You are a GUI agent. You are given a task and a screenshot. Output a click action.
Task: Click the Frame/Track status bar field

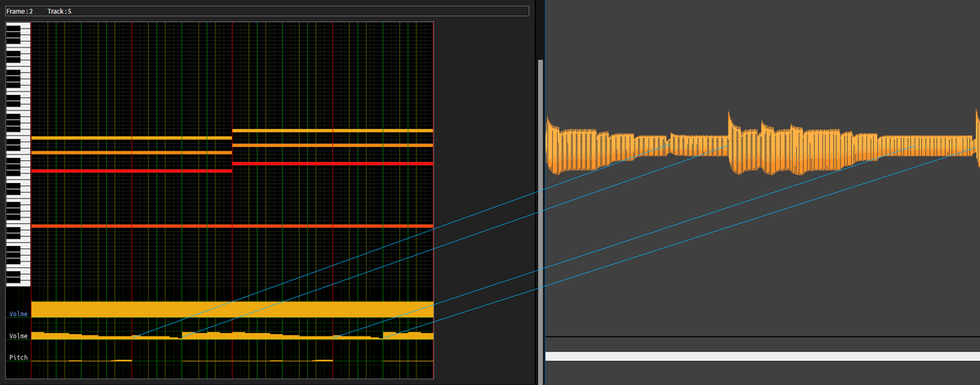(x=265, y=11)
